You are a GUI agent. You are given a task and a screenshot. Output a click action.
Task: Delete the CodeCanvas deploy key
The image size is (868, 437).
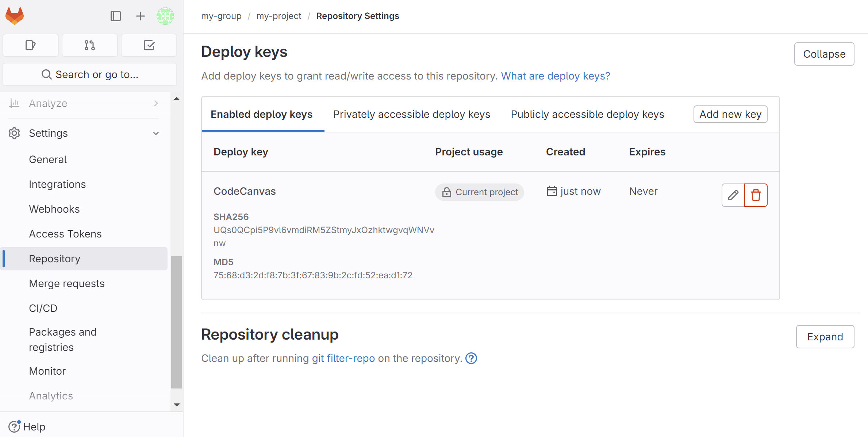tap(756, 195)
